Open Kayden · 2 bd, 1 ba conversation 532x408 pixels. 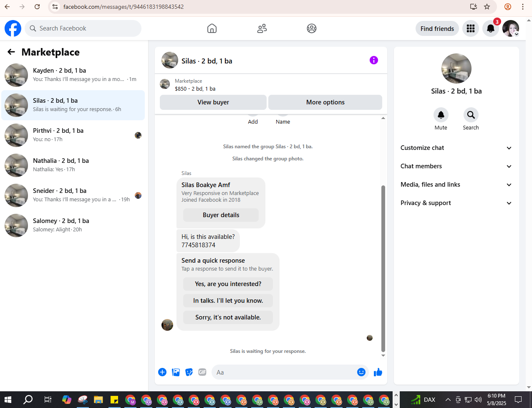click(73, 75)
